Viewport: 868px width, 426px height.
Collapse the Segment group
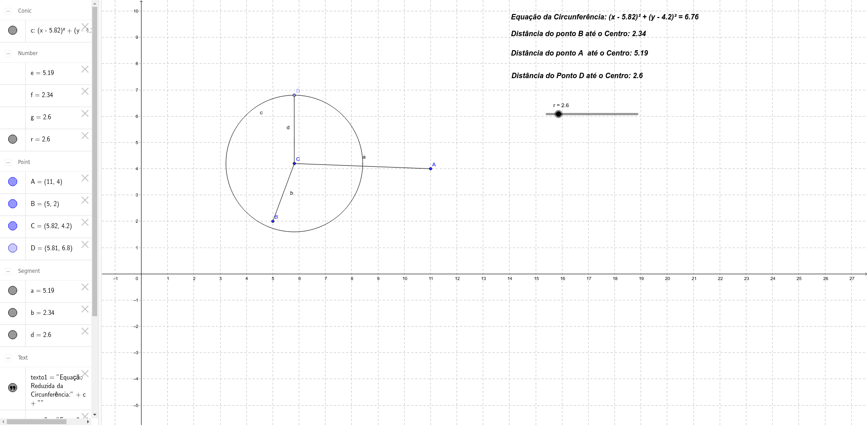click(x=8, y=271)
